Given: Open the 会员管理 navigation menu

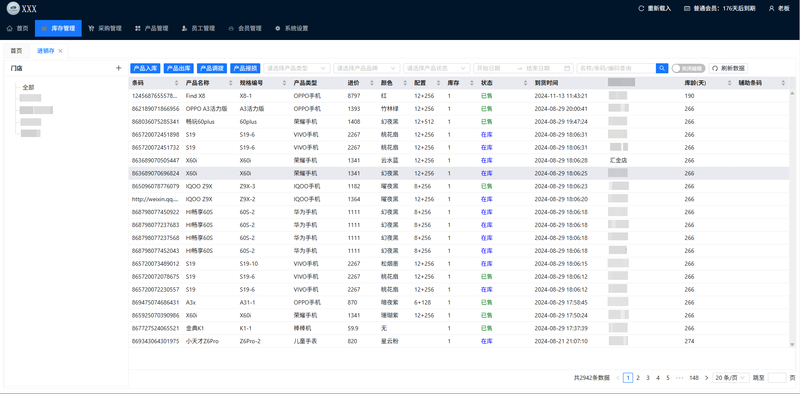Looking at the screenshot, I should click(x=245, y=29).
